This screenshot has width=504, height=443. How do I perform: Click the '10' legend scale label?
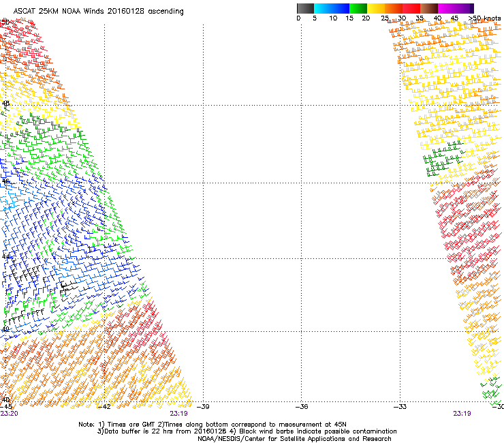333,18
